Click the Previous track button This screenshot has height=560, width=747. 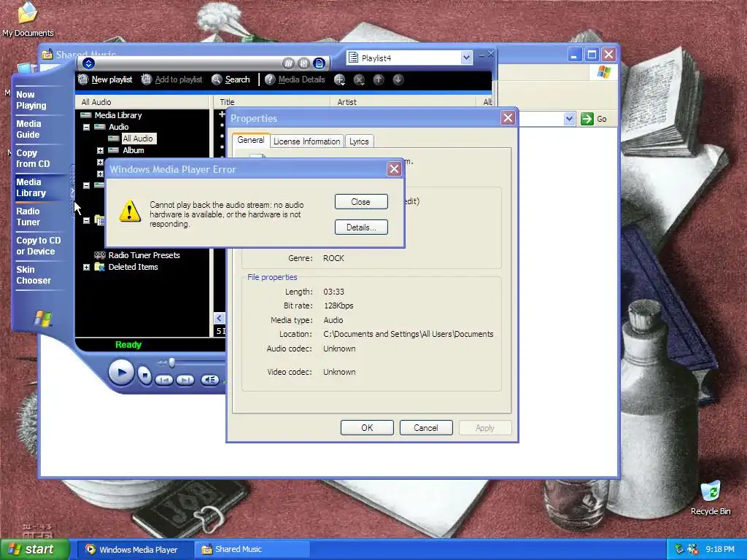click(x=164, y=380)
